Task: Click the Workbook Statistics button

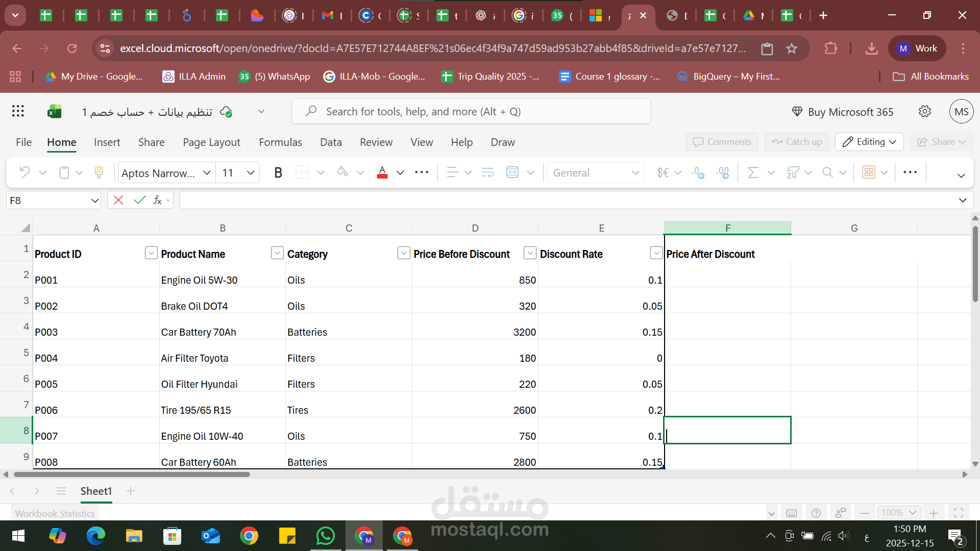Action: click(x=55, y=513)
